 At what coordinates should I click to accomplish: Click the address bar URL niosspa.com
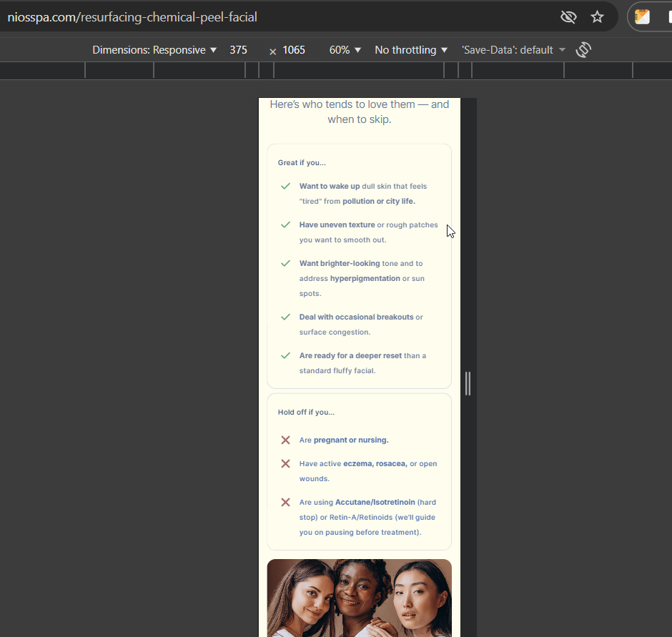click(132, 17)
